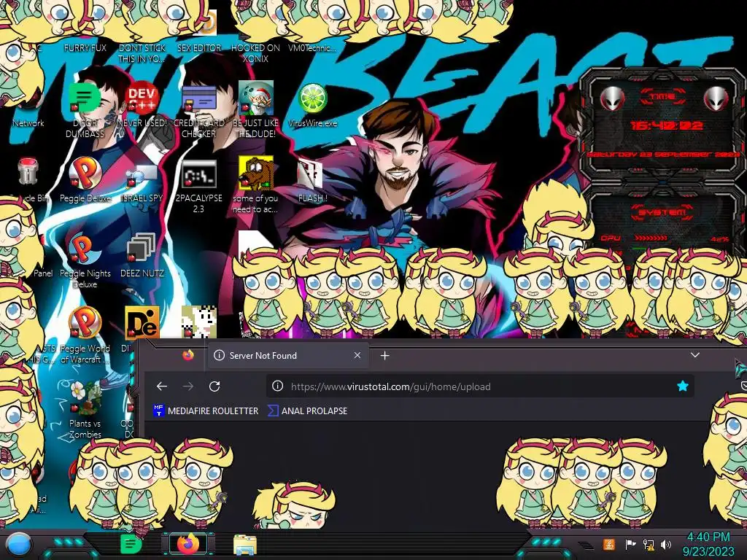The height and width of the screenshot is (560, 747).
Task: Go back in Firefox
Action: 161,386
